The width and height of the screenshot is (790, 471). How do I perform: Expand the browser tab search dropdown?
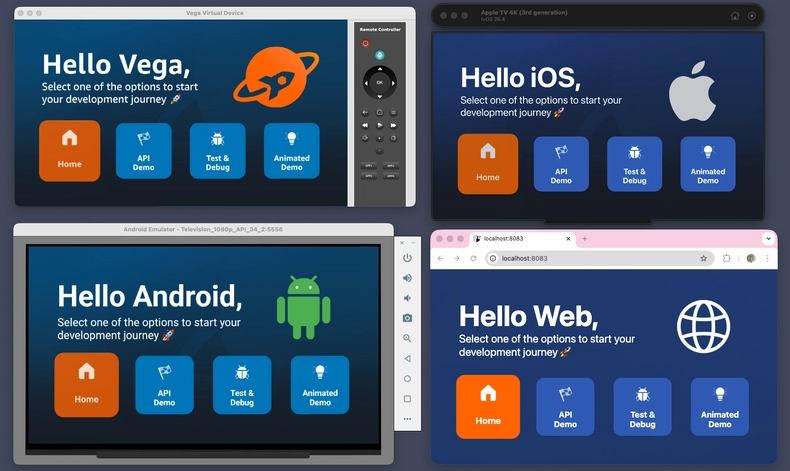(768, 239)
